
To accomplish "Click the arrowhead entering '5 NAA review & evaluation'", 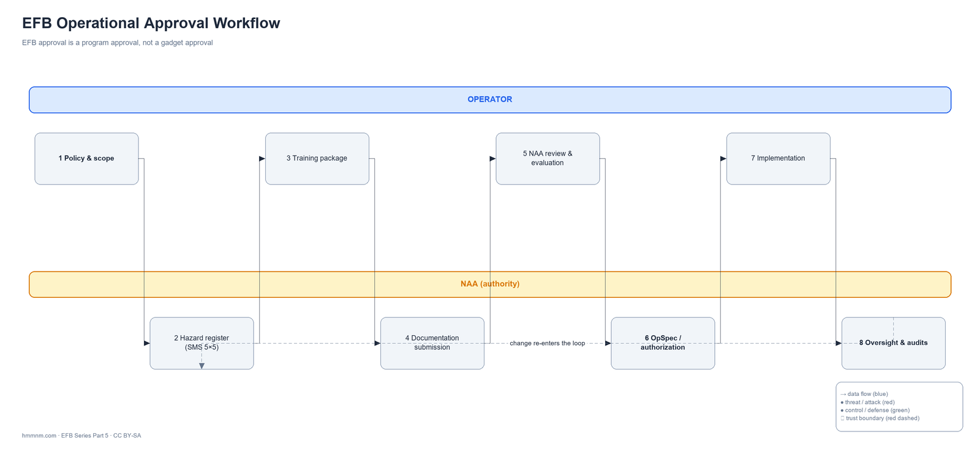I will (x=493, y=159).
